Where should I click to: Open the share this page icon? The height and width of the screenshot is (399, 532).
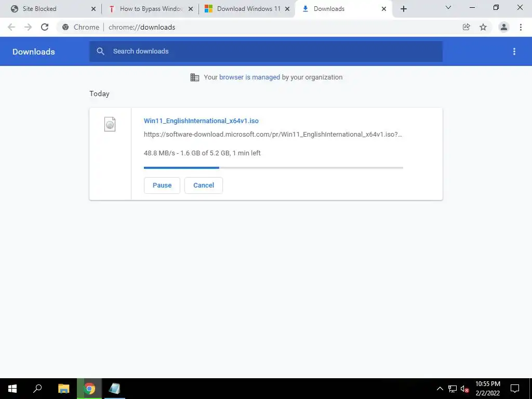466,27
